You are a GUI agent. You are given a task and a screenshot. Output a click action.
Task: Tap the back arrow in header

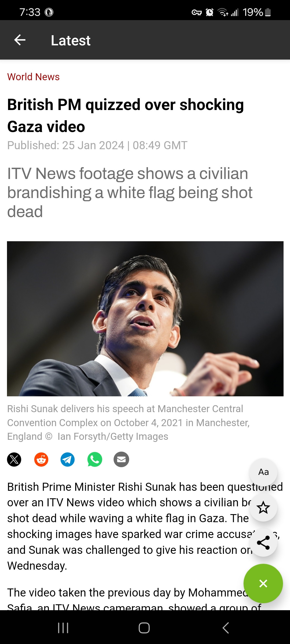[20, 40]
